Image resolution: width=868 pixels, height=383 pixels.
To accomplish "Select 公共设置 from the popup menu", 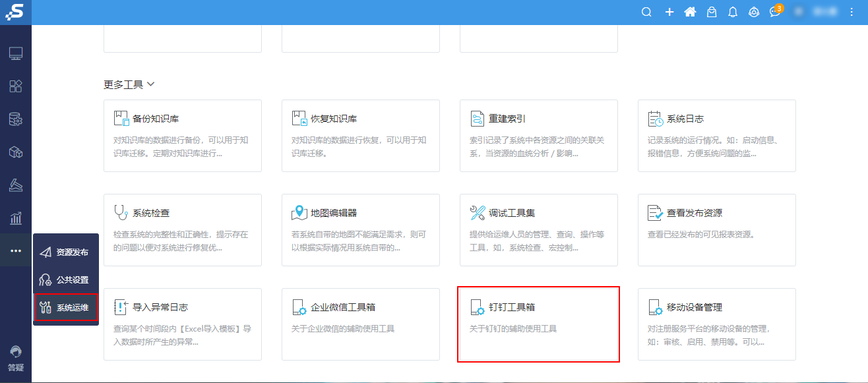I will 66,280.
